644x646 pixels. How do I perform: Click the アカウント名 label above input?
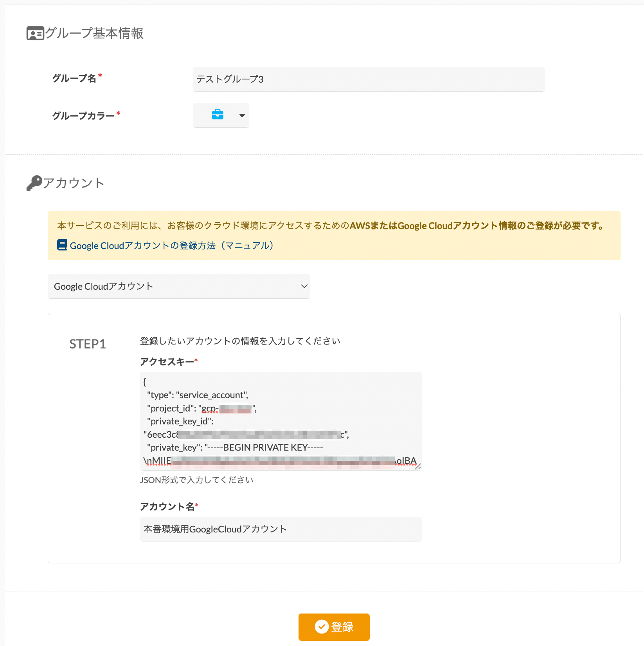167,507
